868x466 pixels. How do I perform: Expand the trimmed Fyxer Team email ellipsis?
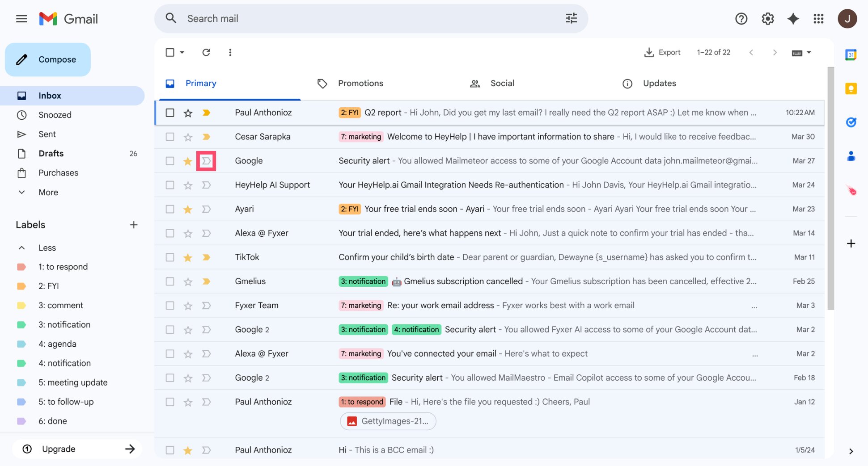click(754, 306)
